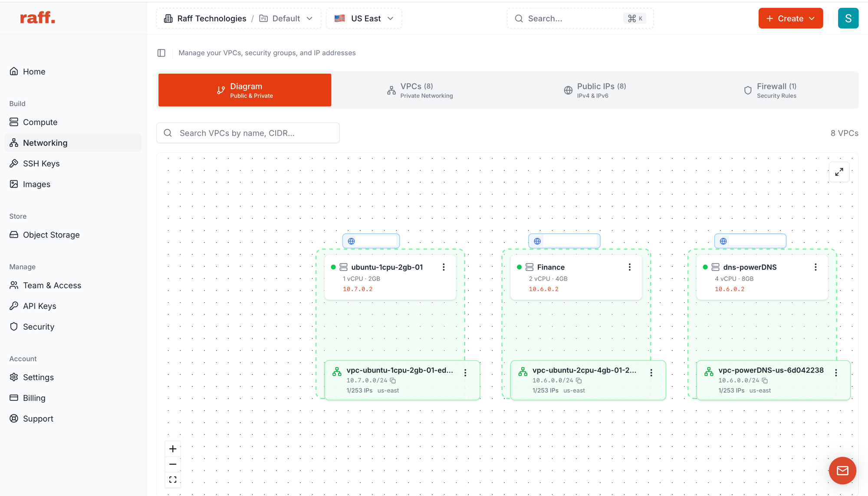Click the public IP globe above Finance
868x496 pixels.
point(537,241)
